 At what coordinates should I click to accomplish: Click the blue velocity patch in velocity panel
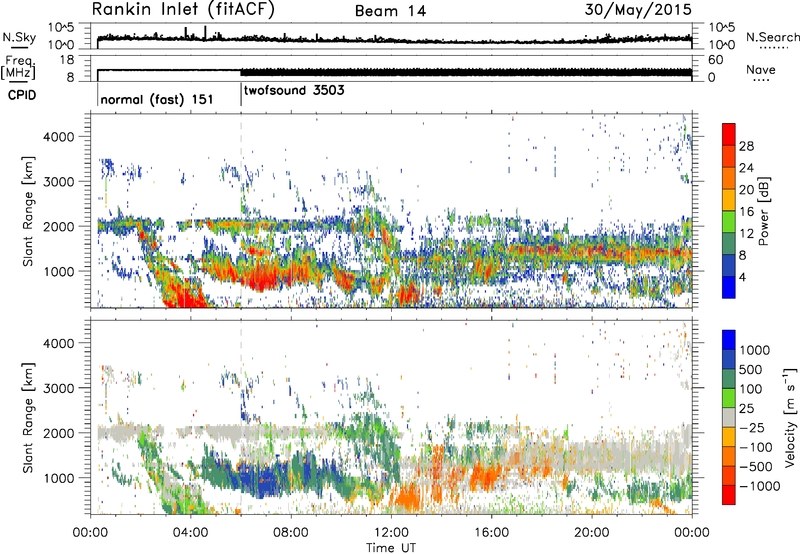[x=260, y=480]
